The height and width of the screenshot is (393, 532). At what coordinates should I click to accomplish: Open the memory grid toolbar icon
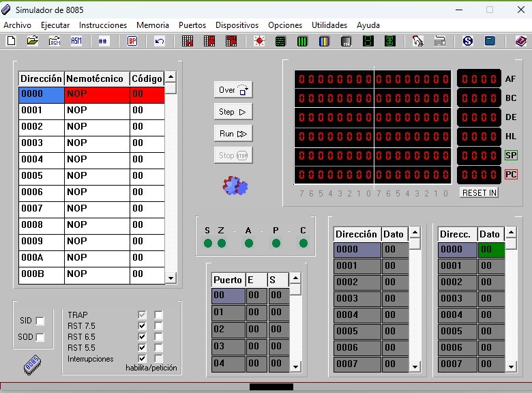tap(188, 41)
